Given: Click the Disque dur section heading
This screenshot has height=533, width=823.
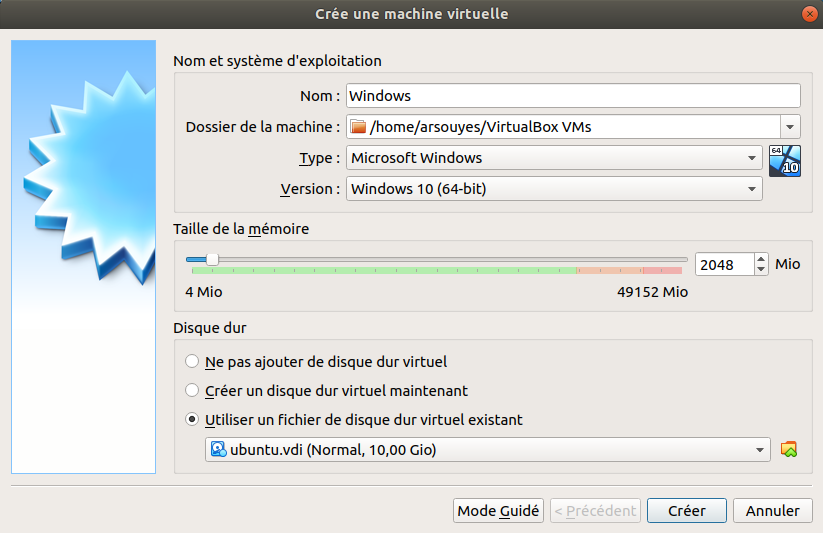Looking at the screenshot, I should point(209,328).
